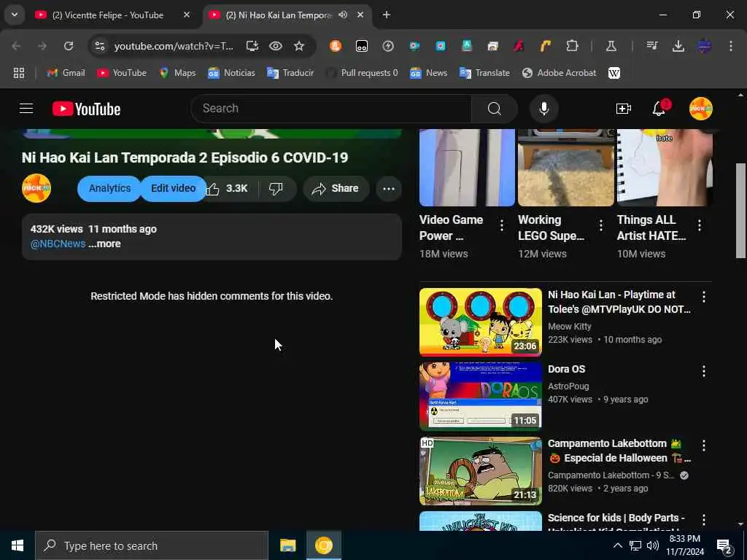
Task: Share the Ni Hao Kai Lan video
Action: click(x=335, y=189)
